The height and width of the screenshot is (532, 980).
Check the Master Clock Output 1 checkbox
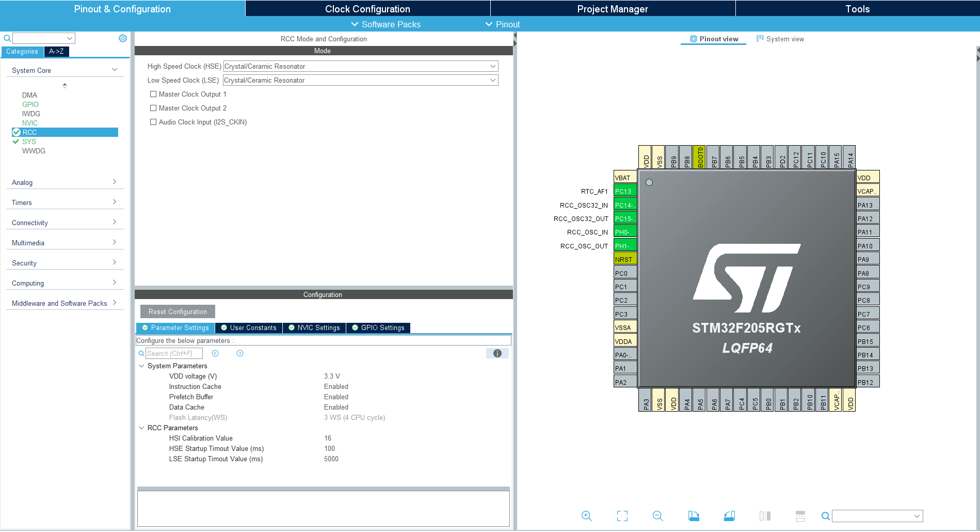coord(153,94)
